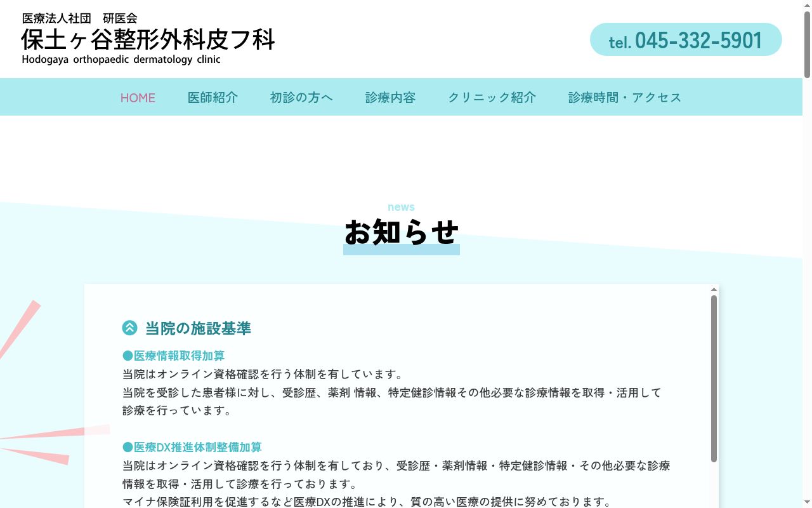Click the 医療法人社団 研医会 text
Screen dimensions: 812x508
pos(79,18)
